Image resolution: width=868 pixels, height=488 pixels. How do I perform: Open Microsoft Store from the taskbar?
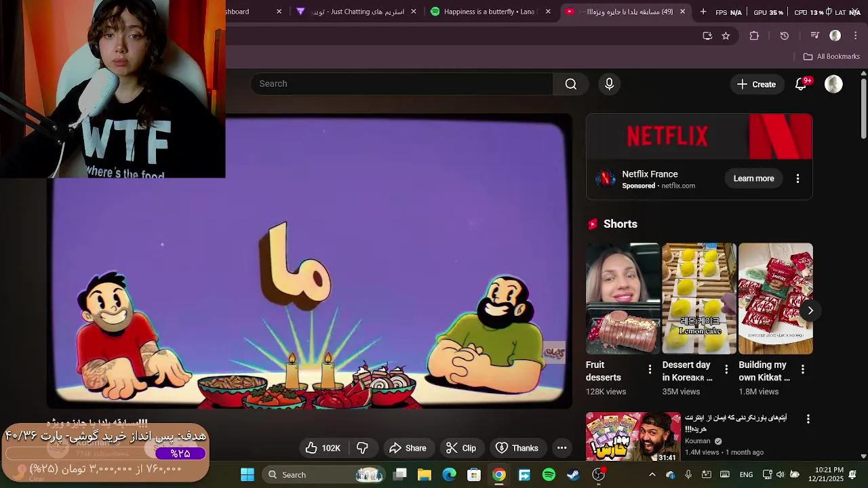click(x=474, y=474)
